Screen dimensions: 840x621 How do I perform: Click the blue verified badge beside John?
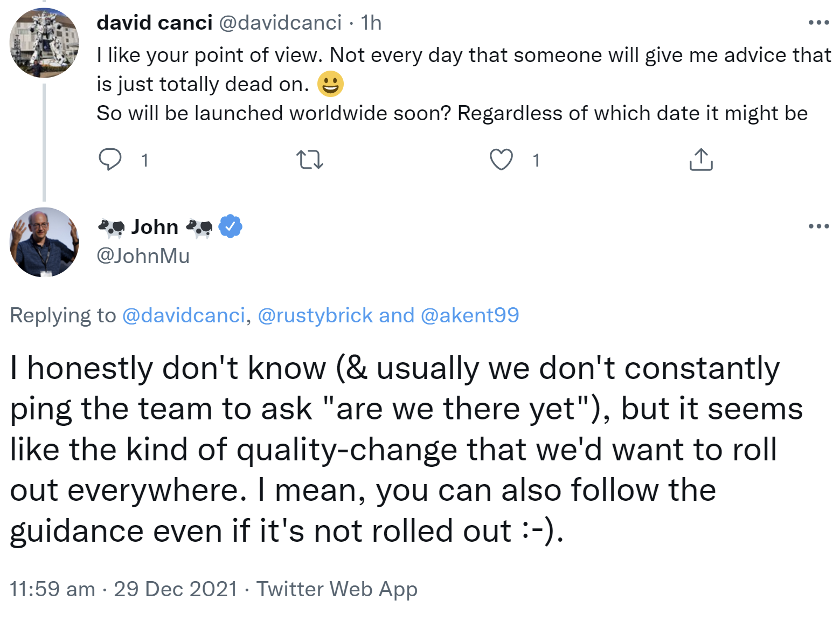coord(230,227)
